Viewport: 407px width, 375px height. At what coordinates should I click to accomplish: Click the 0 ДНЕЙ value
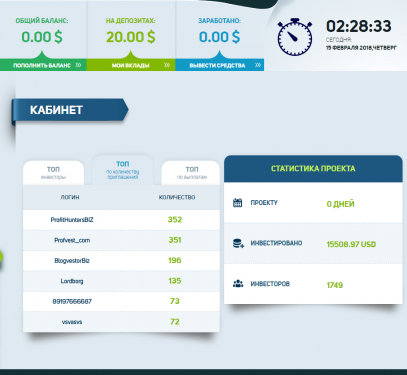(x=340, y=204)
